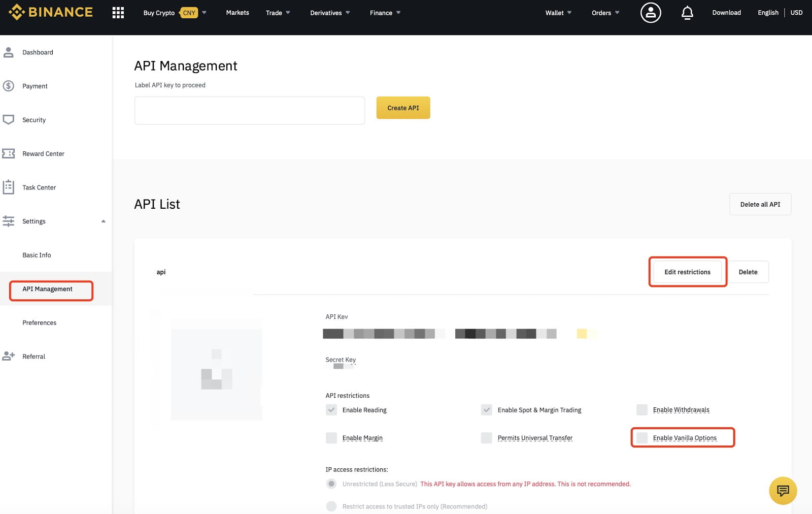Screen dimensions: 812x514
Task: Click the Security shield icon
Action: pyautogui.click(x=8, y=120)
